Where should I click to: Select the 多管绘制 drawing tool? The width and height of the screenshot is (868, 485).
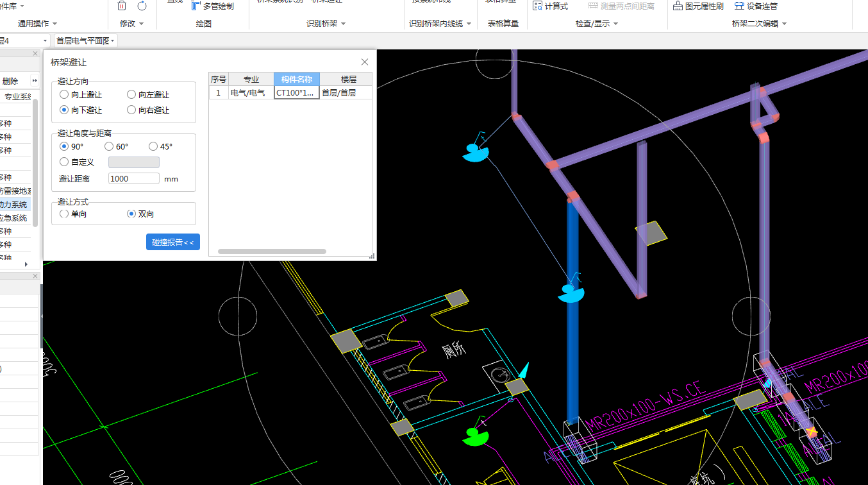[212, 6]
